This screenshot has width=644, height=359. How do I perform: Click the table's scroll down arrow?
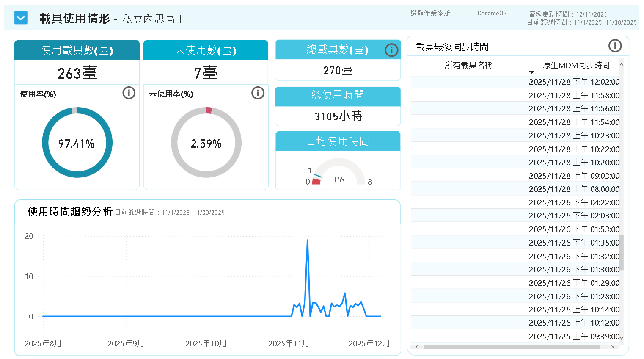tap(621, 337)
